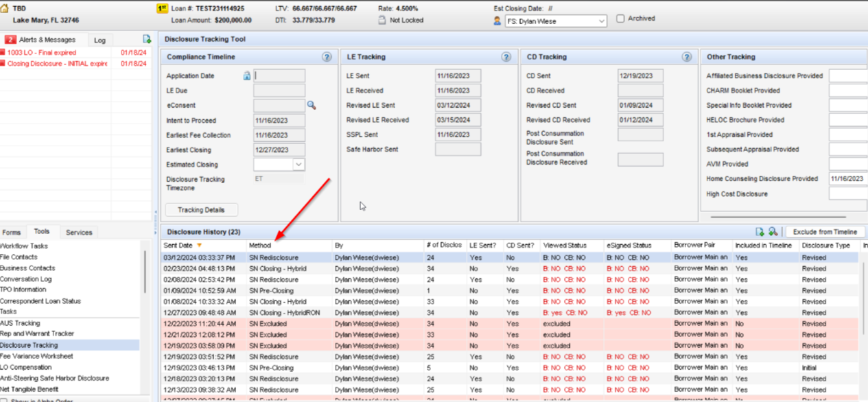Open LO Compensation tool

pos(26,367)
